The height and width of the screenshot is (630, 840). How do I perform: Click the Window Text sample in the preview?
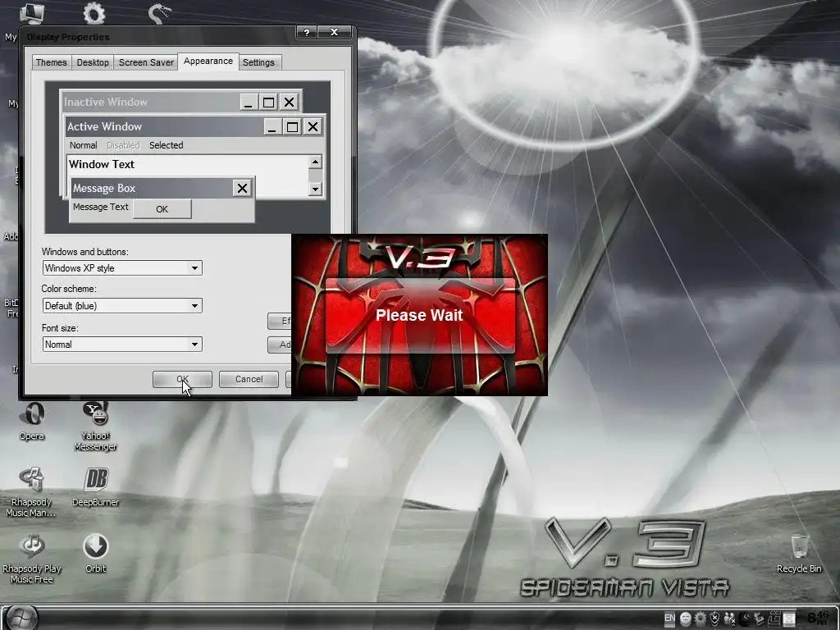[x=102, y=164]
